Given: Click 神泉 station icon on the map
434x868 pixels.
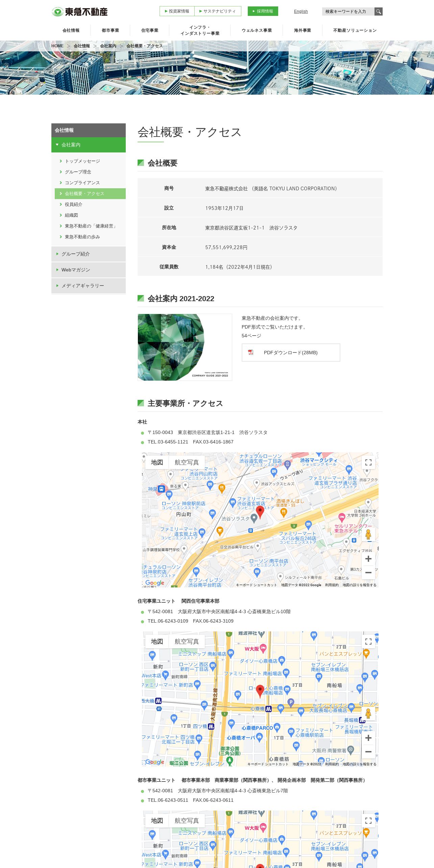Looking at the screenshot, I should pos(161,489).
